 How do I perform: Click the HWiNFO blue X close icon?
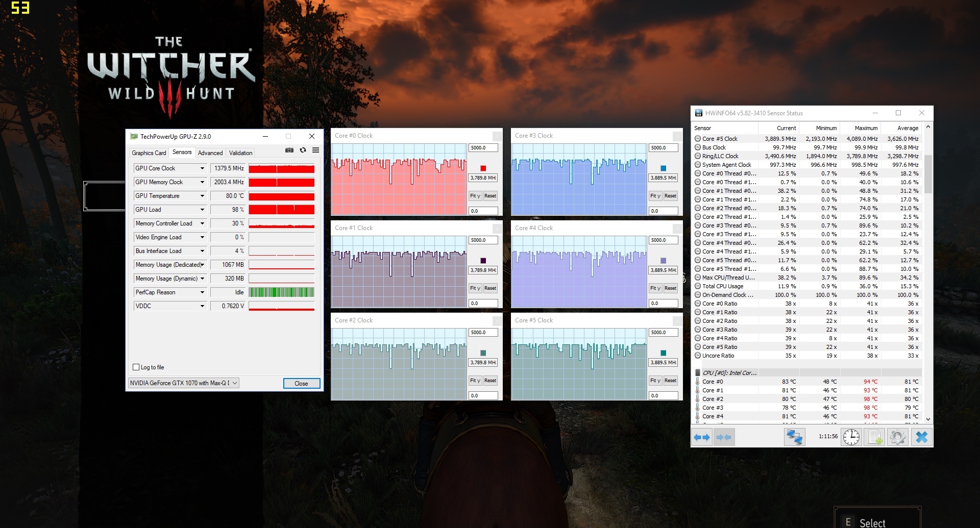pyautogui.click(x=921, y=437)
